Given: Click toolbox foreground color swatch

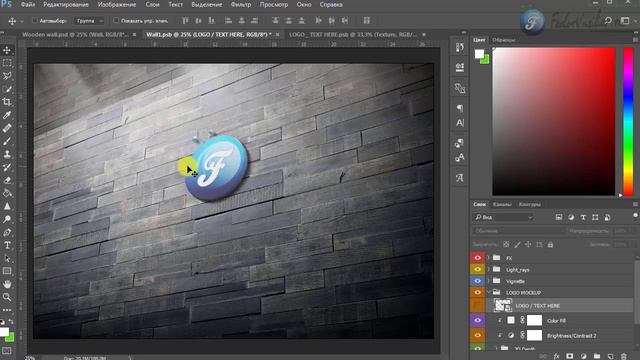Looking at the screenshot, I should pos(4,332).
